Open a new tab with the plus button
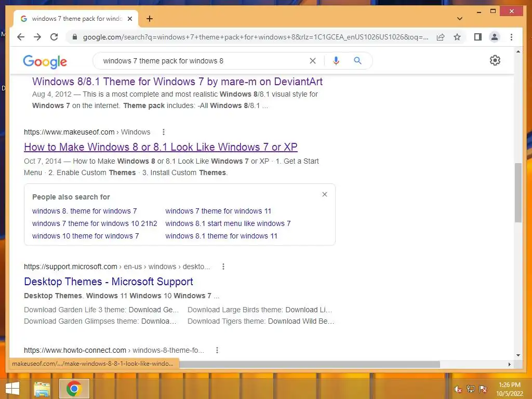532x399 pixels. [x=149, y=19]
